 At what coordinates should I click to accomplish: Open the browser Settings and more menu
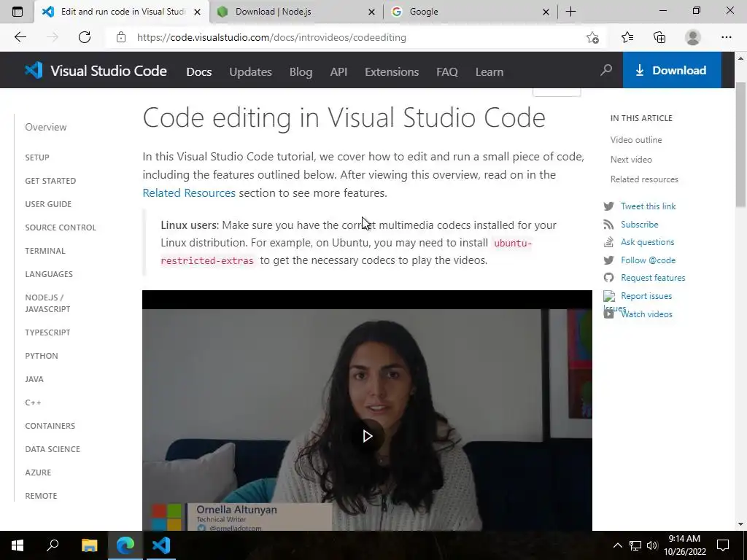(x=726, y=37)
